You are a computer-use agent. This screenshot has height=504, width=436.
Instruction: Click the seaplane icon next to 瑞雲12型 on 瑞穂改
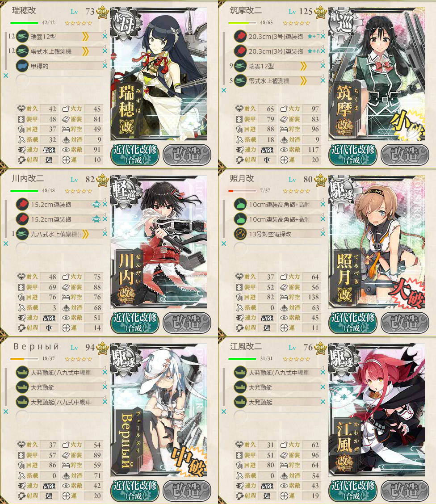[22, 36]
